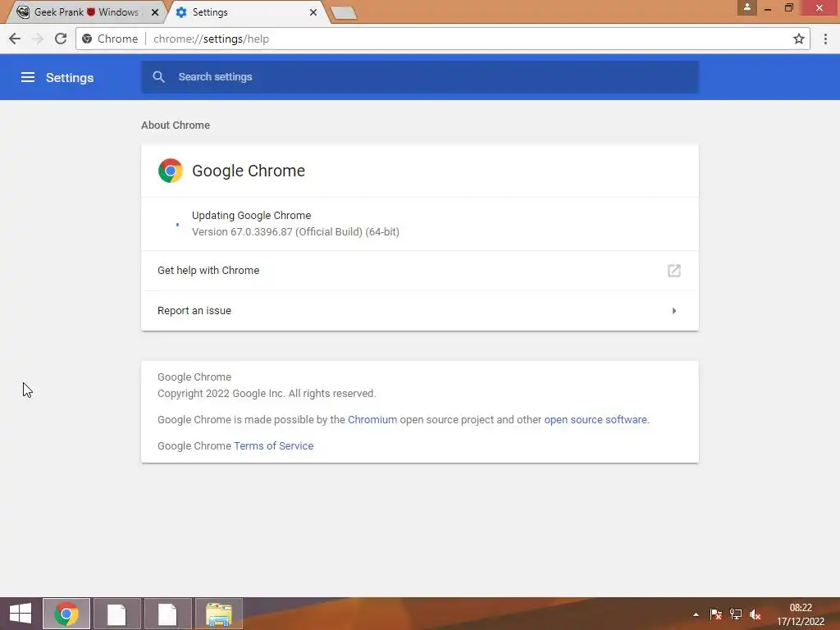
Task: Open Get help with Chrome
Action: point(420,271)
